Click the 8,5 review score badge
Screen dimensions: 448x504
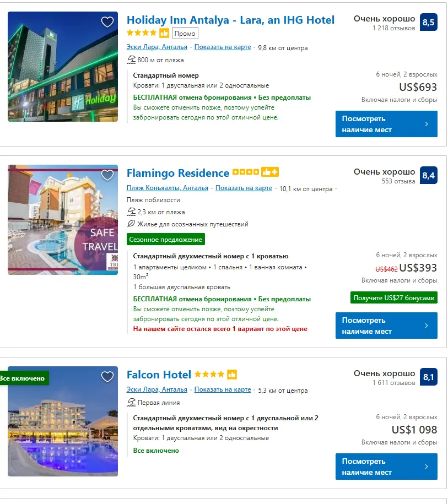[x=428, y=22]
